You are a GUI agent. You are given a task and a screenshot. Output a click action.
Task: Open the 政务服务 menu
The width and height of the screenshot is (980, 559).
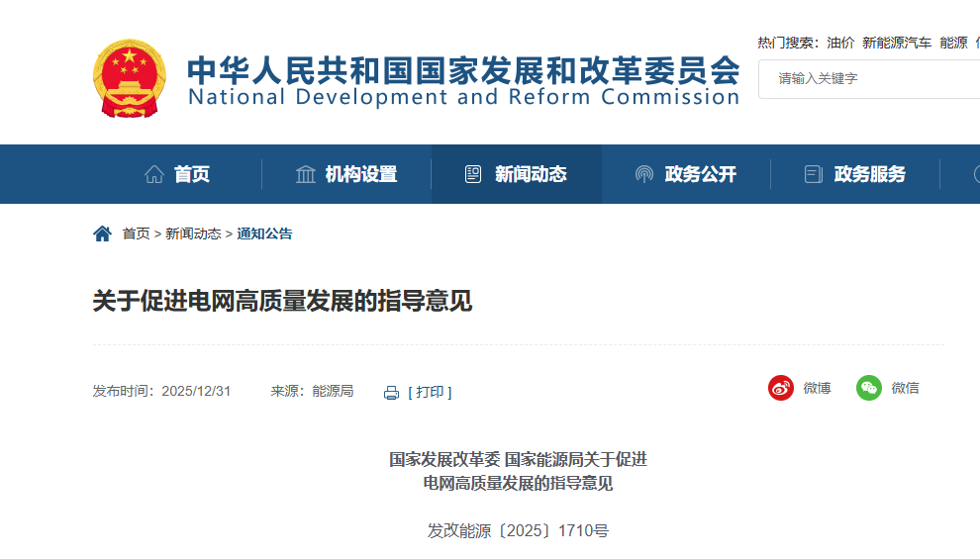[870, 175]
